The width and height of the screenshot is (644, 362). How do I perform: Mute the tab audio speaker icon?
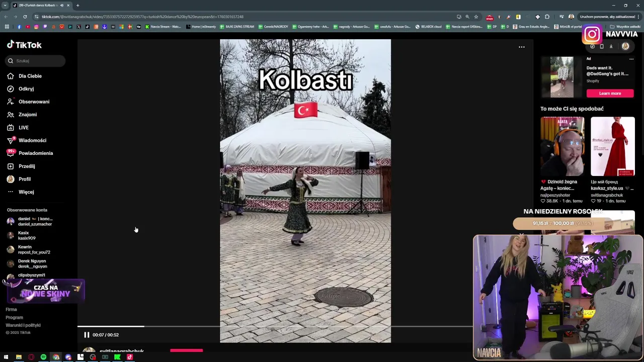[x=62, y=6]
